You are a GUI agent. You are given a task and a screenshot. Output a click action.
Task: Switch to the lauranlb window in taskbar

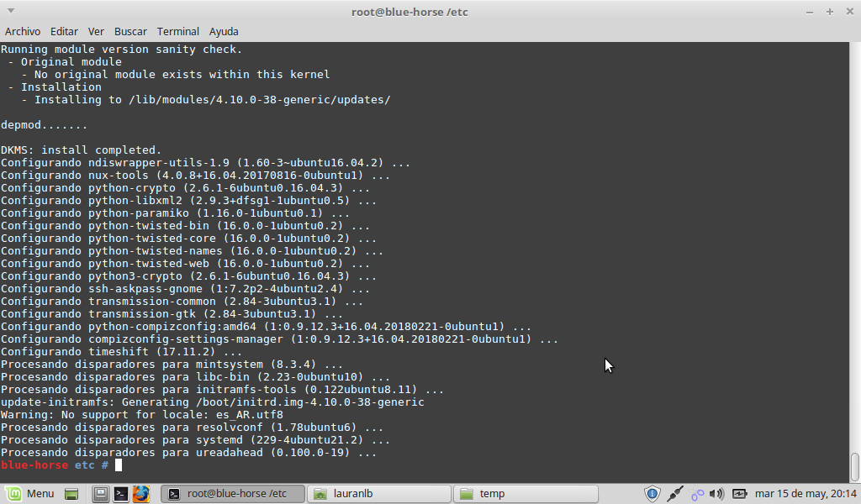pyautogui.click(x=378, y=493)
